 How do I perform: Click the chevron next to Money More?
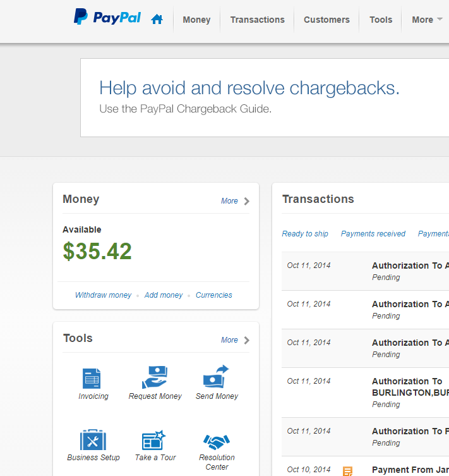point(247,201)
